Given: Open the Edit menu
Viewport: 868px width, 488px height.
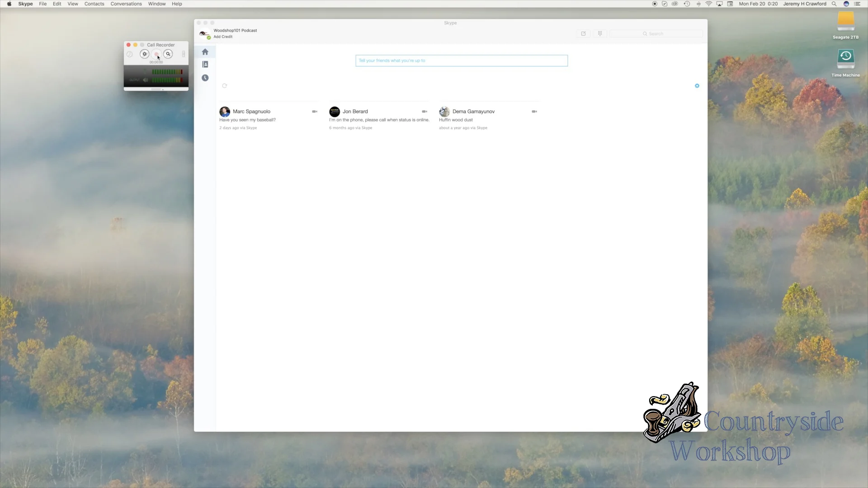Looking at the screenshot, I should click(x=57, y=4).
